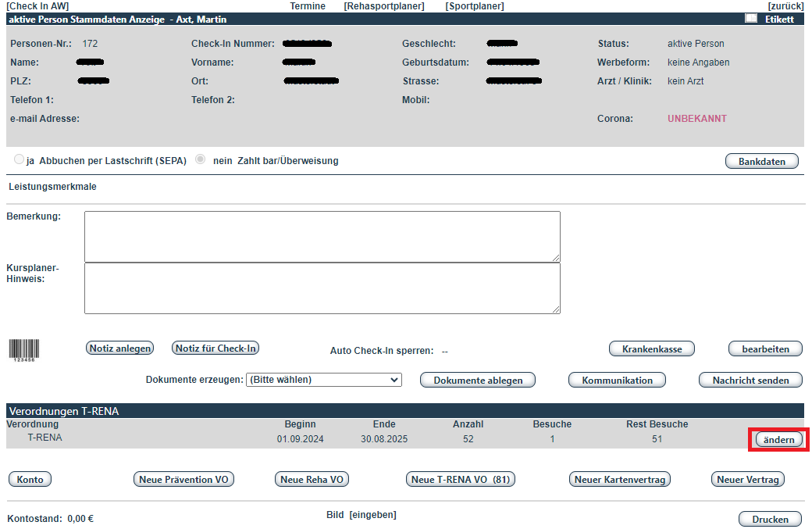Click inside the Bemerkung text area
Viewport: 812px width, 529px height.
[x=322, y=236]
